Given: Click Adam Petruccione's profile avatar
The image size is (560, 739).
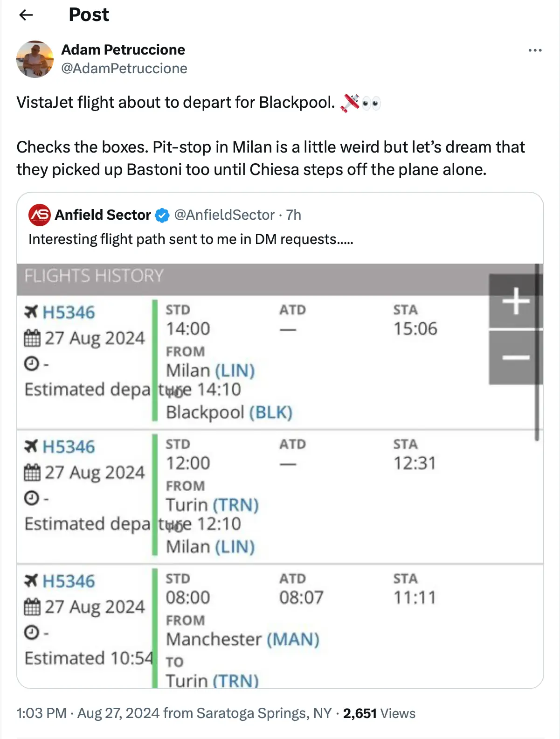Looking at the screenshot, I should (35, 59).
